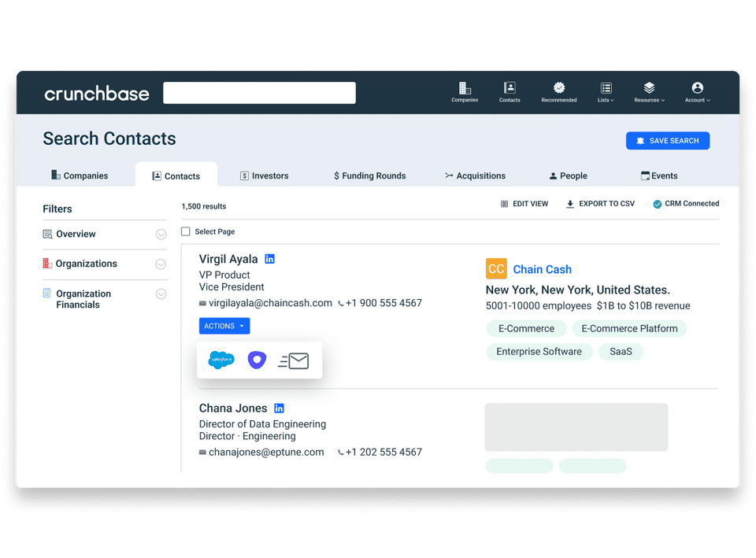Click Export to CSV
Screen dimensions: 756x558
(600, 204)
